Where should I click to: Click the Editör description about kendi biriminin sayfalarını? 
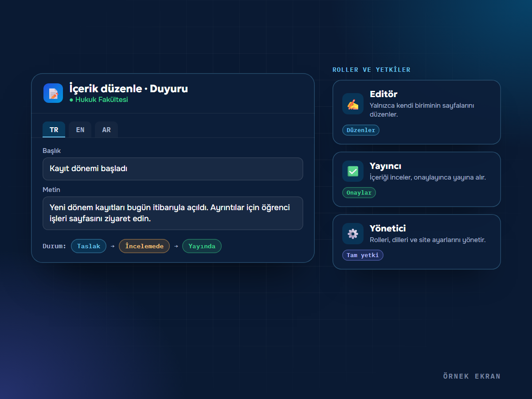point(422,110)
